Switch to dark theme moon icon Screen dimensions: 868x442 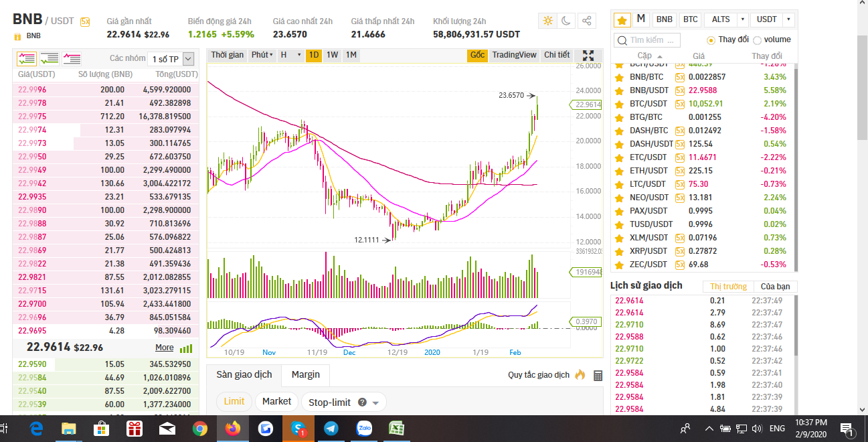[x=566, y=21]
